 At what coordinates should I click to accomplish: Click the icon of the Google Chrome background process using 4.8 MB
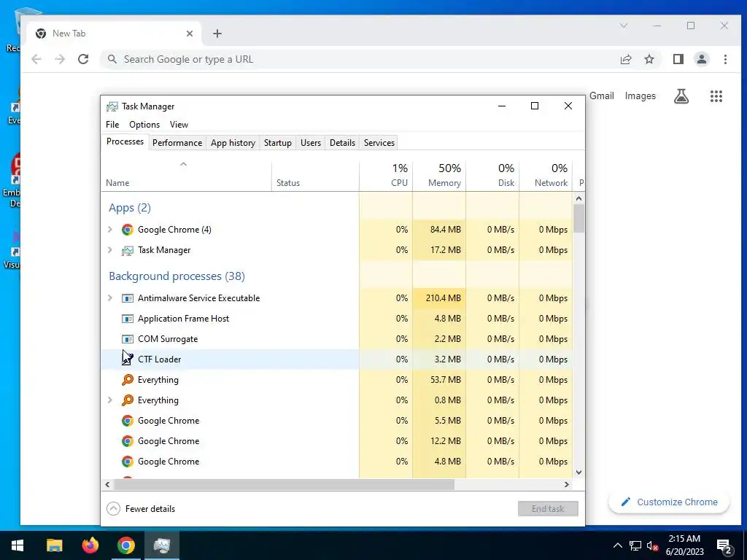coord(127,462)
